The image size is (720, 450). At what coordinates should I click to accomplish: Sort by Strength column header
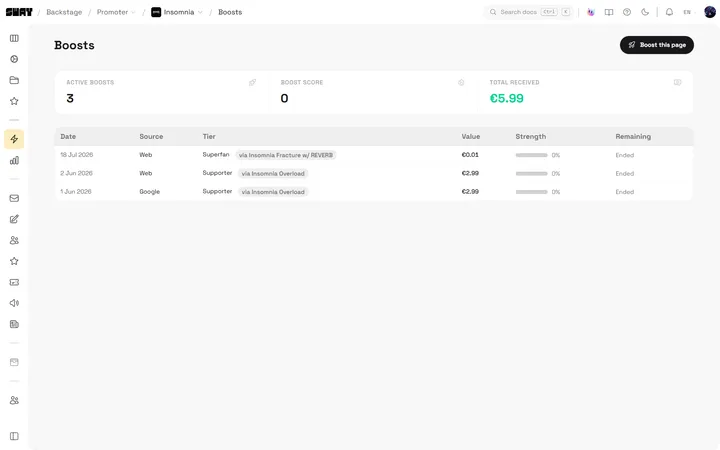[x=530, y=136]
